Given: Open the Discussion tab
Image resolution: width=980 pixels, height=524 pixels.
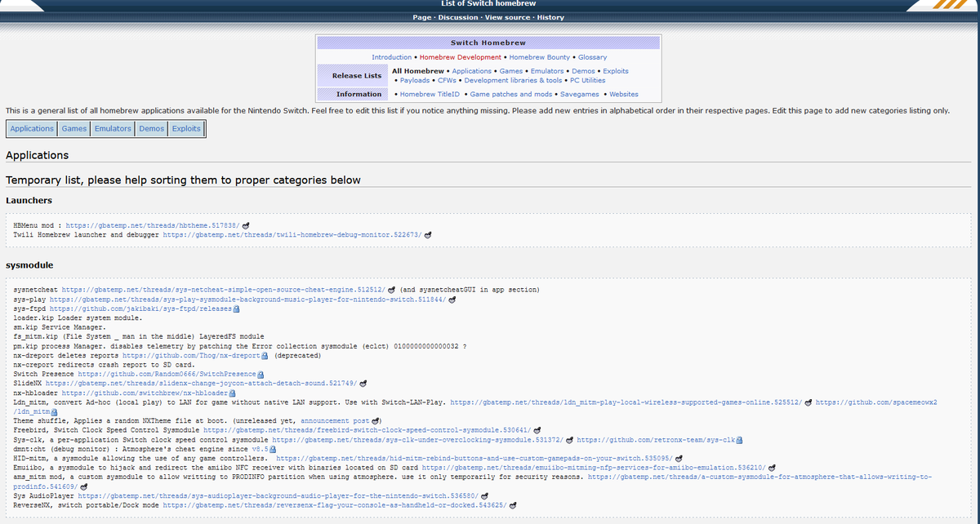Looking at the screenshot, I should point(458,17).
